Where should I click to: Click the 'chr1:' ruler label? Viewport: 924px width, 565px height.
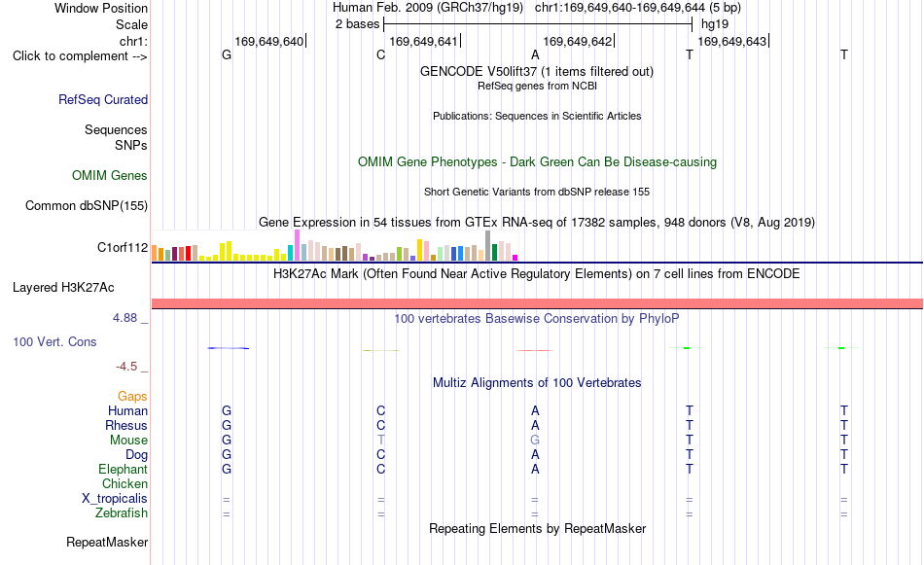pos(133,41)
